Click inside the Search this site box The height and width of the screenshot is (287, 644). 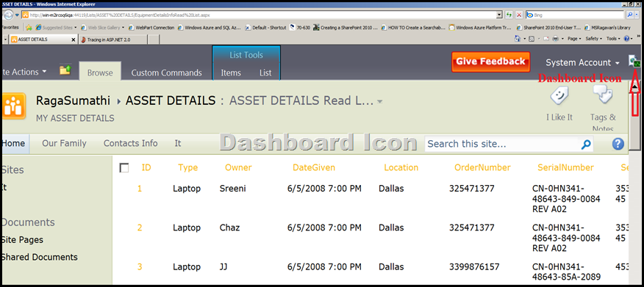pyautogui.click(x=502, y=144)
